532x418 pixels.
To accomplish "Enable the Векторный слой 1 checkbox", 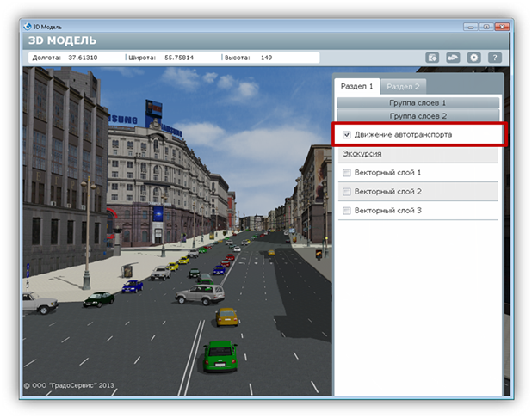I will pos(346,173).
